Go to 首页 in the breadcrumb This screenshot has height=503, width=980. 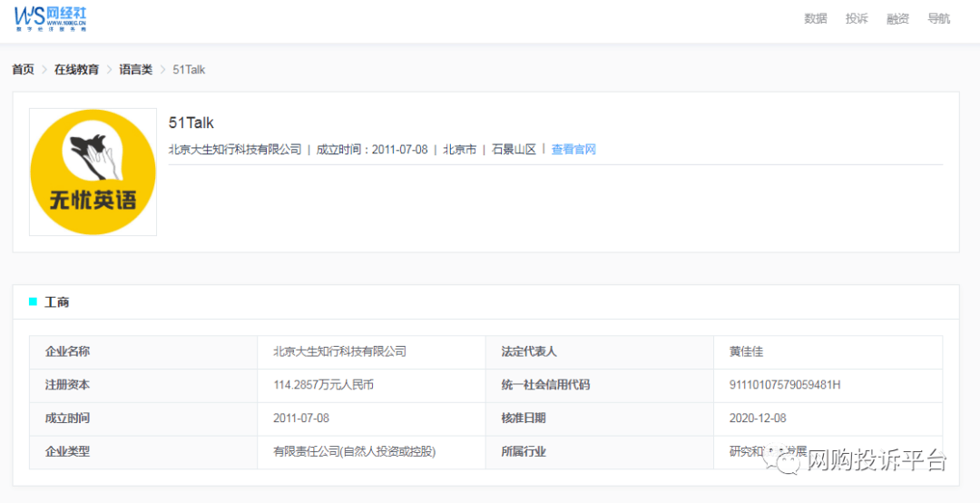(x=23, y=69)
